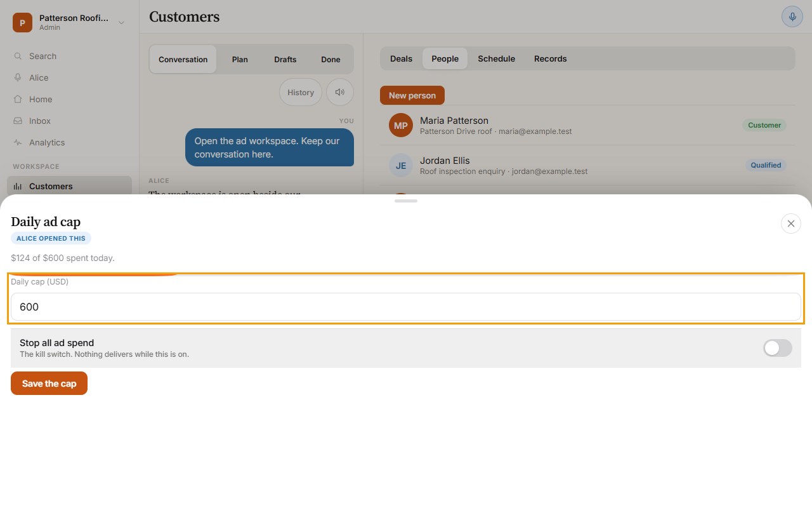The image size is (812, 508).
Task: Click the speaker icon beside History
Action: coord(340,92)
